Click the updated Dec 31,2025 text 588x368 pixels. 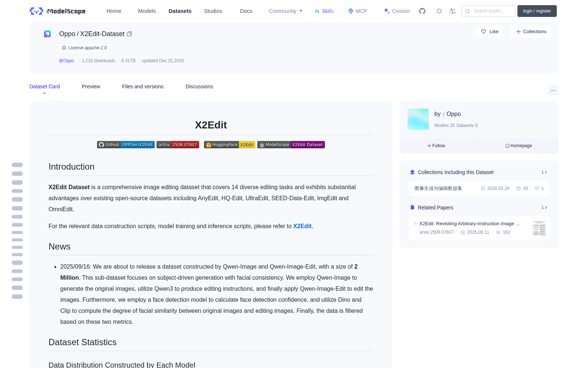tap(163, 61)
